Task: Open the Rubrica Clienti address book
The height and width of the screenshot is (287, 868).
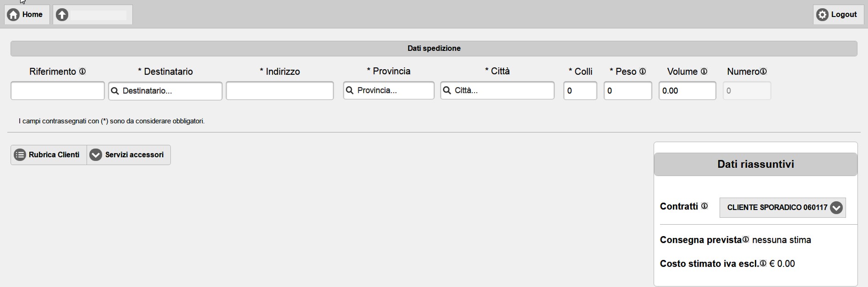Action: click(49, 155)
